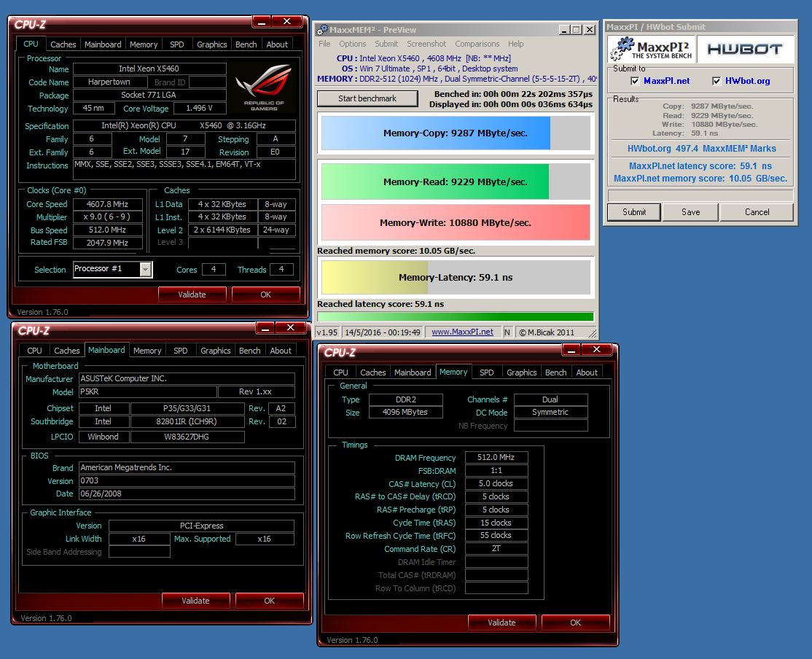Click OK in the CPU-Z CPU window

click(x=265, y=295)
